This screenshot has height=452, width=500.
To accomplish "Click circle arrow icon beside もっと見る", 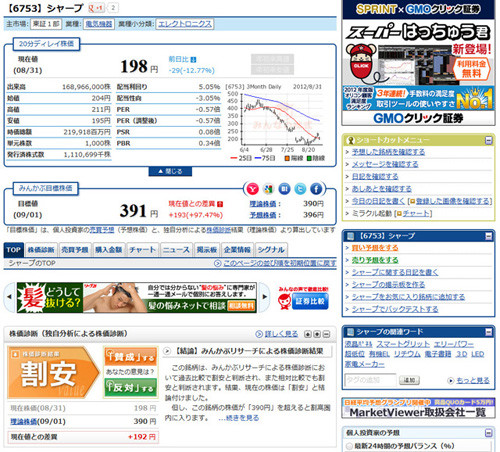I will (451, 380).
